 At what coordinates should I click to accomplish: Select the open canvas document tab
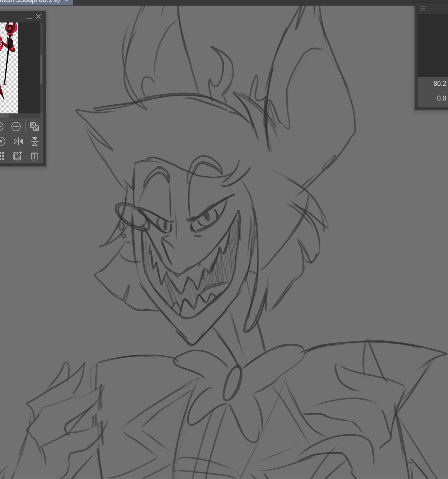point(31,2)
